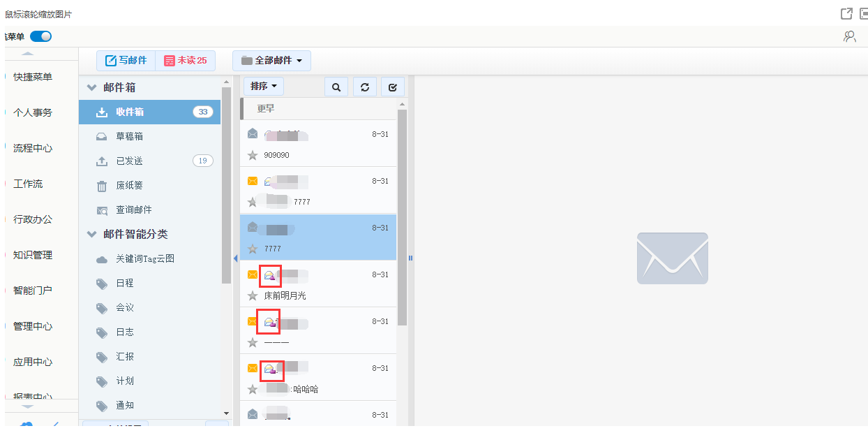Click the tag icon beside 会议

click(x=102, y=308)
